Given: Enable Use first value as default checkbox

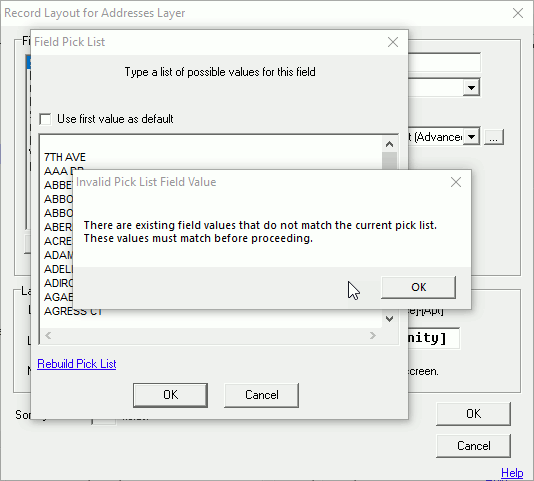Looking at the screenshot, I should pos(45,119).
